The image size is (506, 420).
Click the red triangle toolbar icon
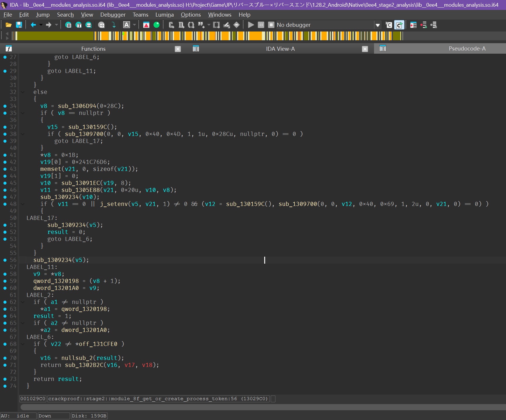[x=146, y=25]
